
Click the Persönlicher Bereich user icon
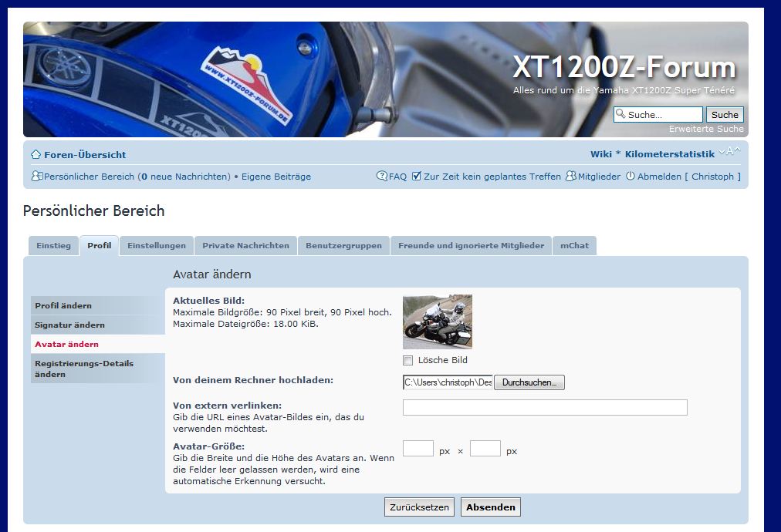click(x=36, y=177)
